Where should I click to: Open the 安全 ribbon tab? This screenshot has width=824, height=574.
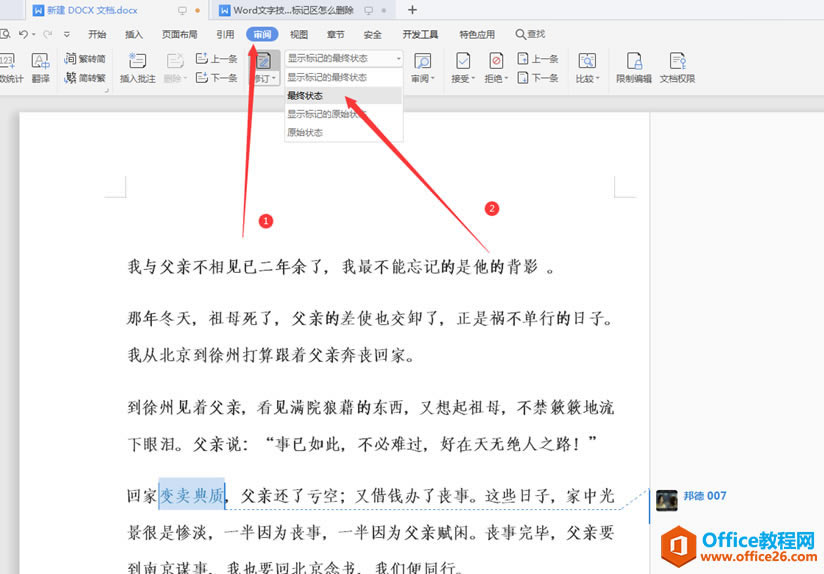[x=373, y=34]
